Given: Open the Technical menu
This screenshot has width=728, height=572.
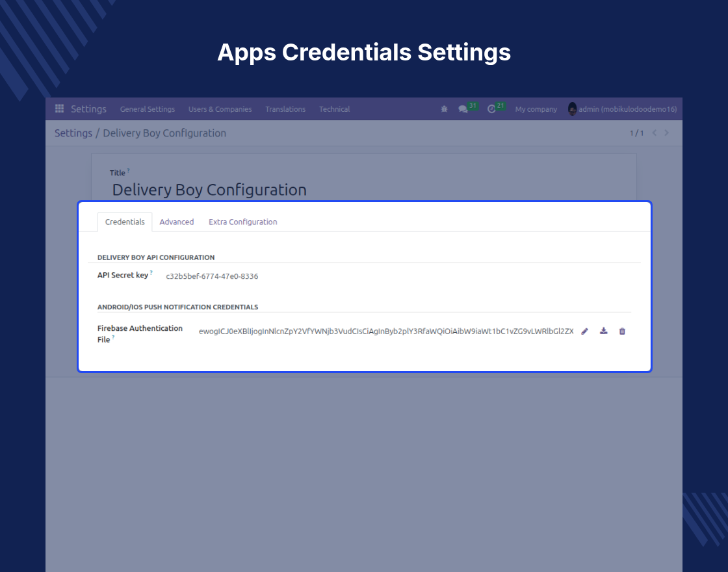Looking at the screenshot, I should (x=334, y=109).
